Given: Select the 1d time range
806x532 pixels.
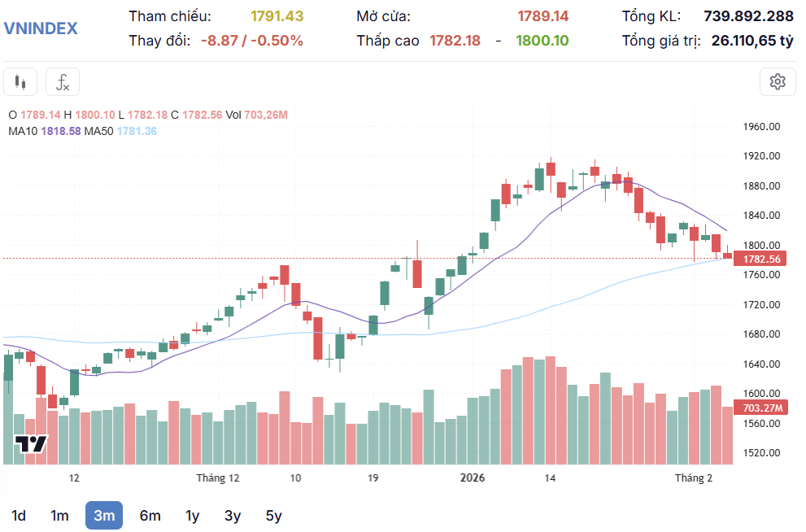Looking at the screenshot, I should 19,516.
